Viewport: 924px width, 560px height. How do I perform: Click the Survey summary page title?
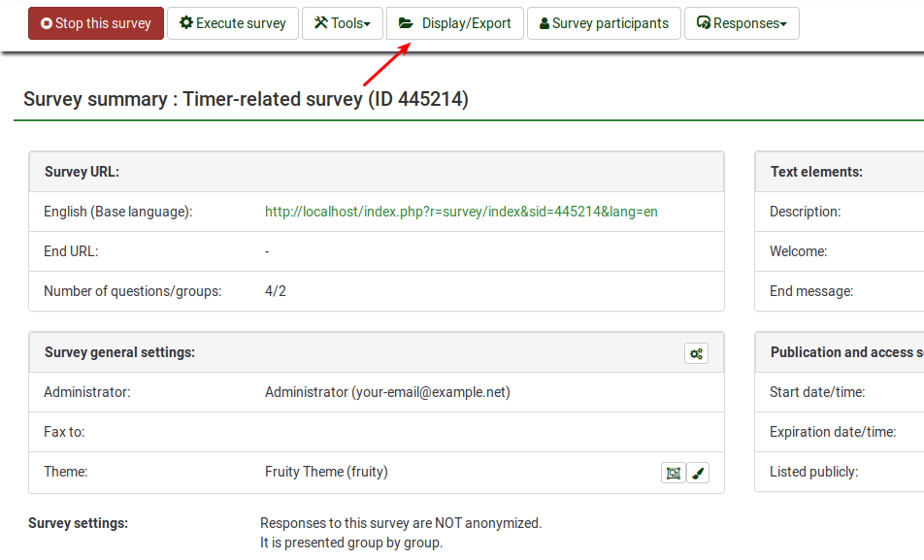pyautogui.click(x=246, y=99)
